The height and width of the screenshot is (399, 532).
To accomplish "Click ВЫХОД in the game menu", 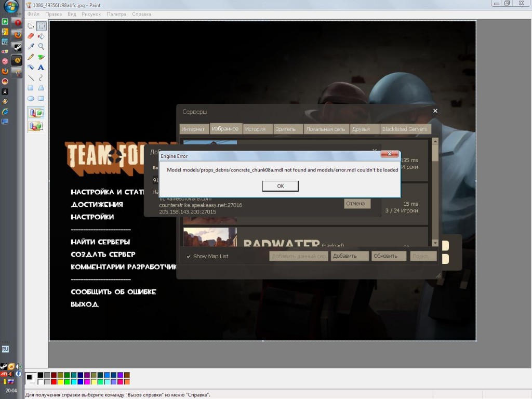I will 85,304.
